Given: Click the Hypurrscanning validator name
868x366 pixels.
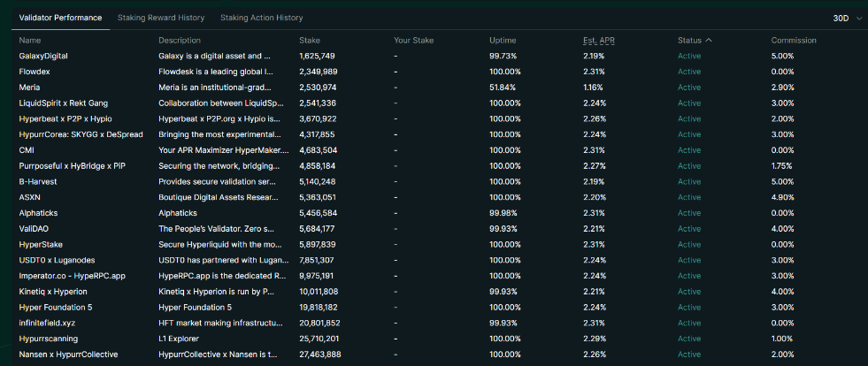Looking at the screenshot, I should click(48, 339).
